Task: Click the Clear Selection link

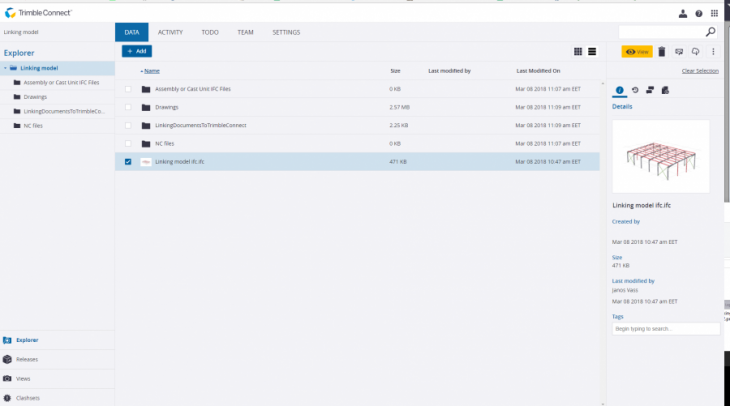Action: (x=700, y=71)
